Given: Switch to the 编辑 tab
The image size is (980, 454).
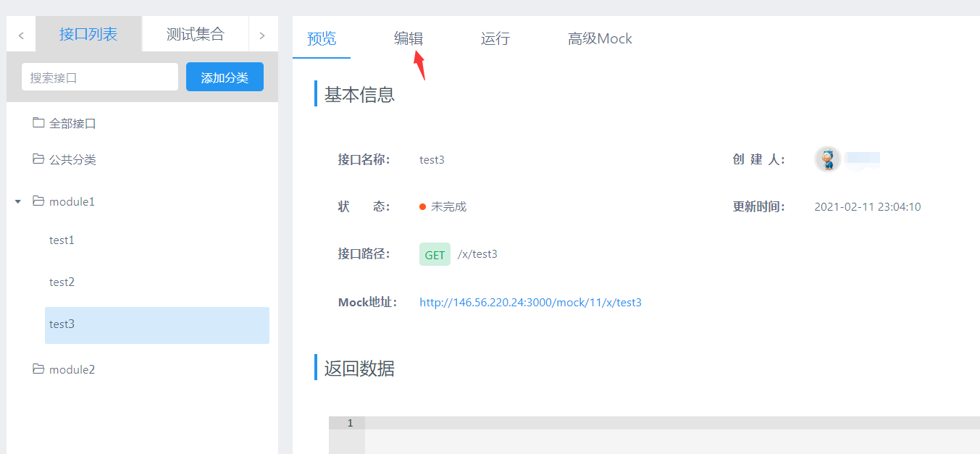Looking at the screenshot, I should point(408,39).
